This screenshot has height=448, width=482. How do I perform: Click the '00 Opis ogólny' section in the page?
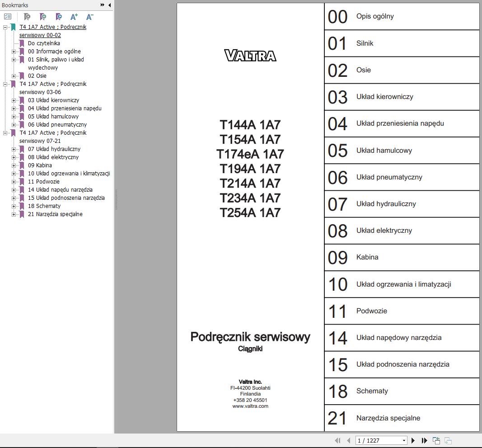(402, 17)
